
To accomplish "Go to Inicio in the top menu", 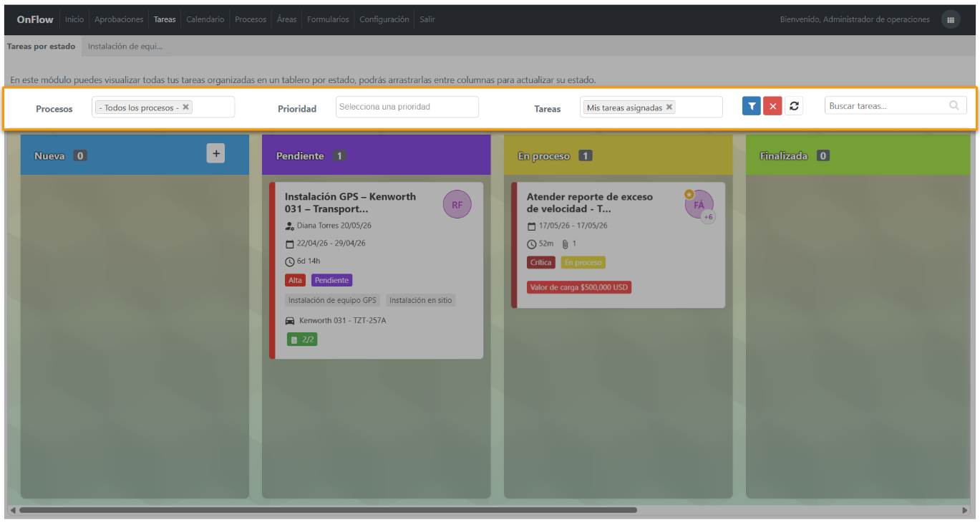I will pyautogui.click(x=74, y=19).
